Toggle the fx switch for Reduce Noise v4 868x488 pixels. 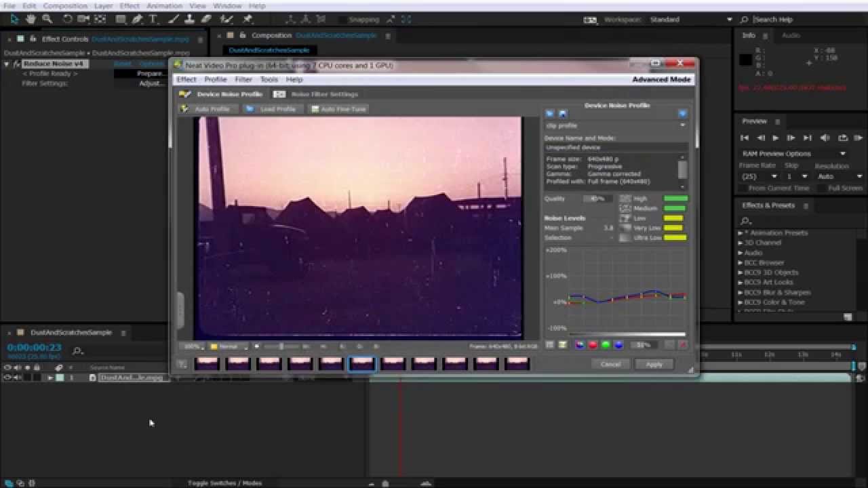[x=16, y=64]
